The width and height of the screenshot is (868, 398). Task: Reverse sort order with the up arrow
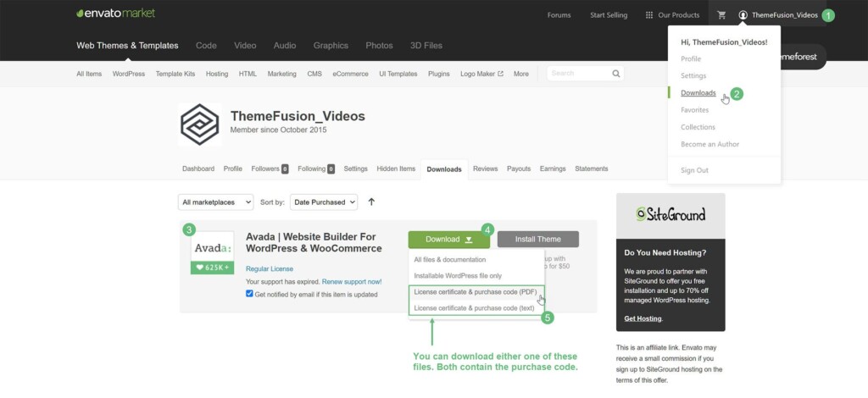pos(371,202)
